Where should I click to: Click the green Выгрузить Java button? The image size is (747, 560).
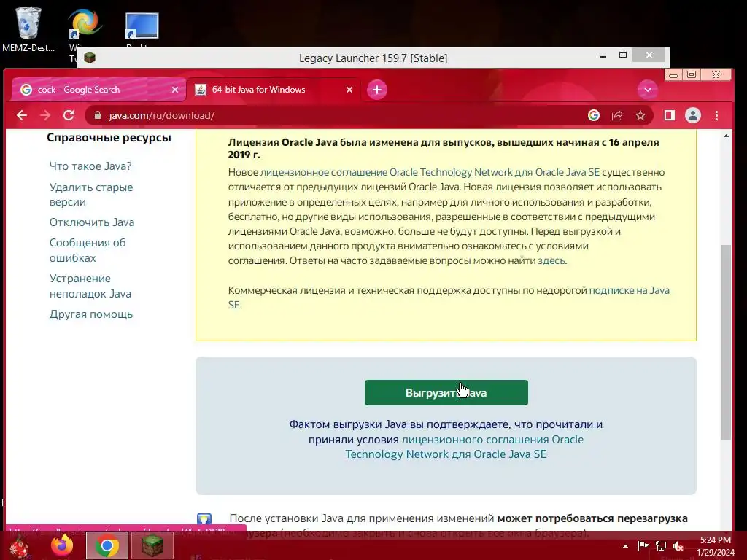(x=446, y=393)
